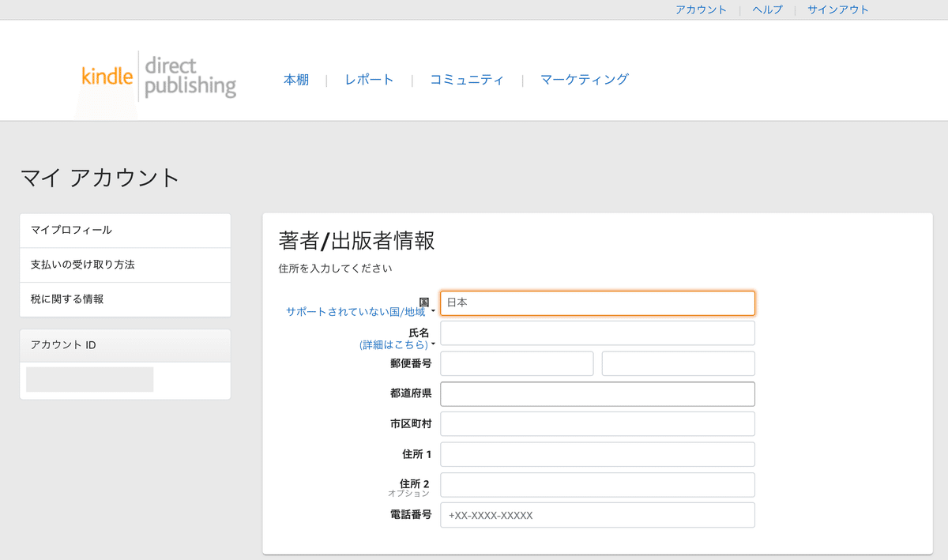Open the マーケティング menu

coord(585,79)
